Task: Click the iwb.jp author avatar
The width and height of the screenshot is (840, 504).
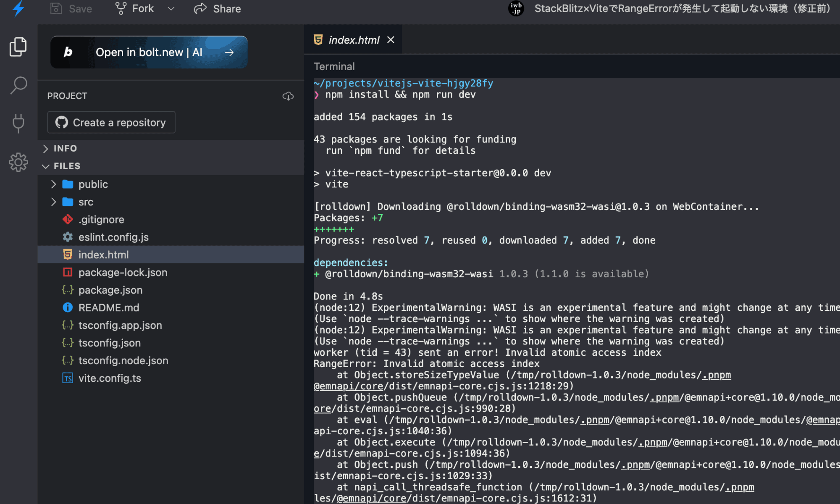Action: point(516,8)
